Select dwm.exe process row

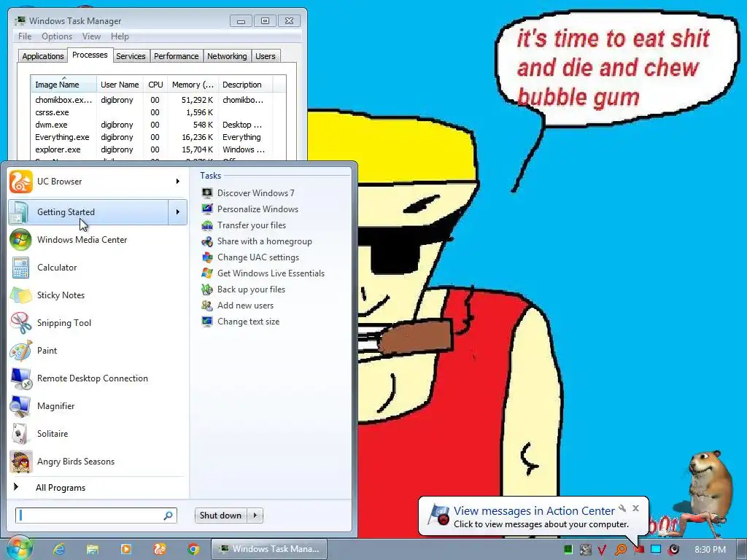pyautogui.click(x=158, y=125)
